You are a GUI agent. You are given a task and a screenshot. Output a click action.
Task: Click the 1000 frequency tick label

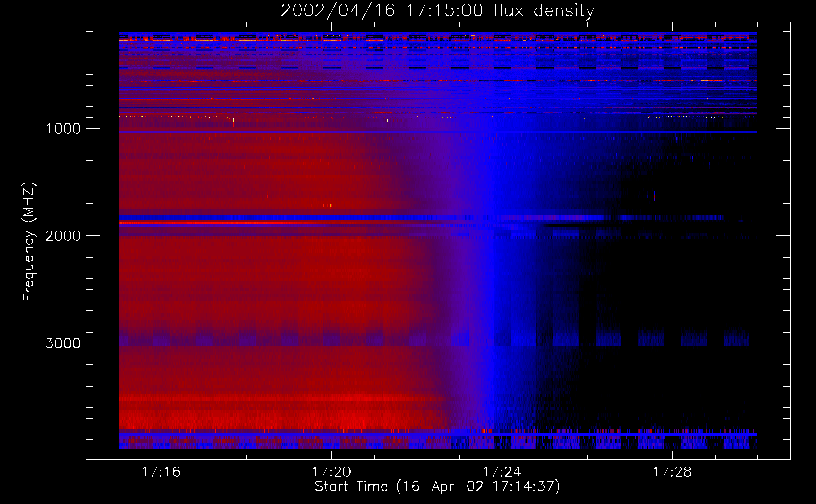(63, 129)
